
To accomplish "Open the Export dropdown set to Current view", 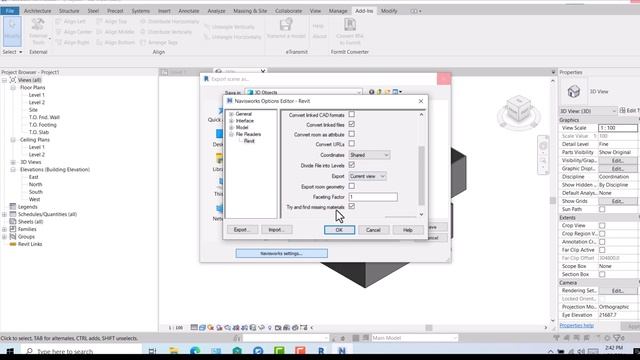I will coord(367,176).
